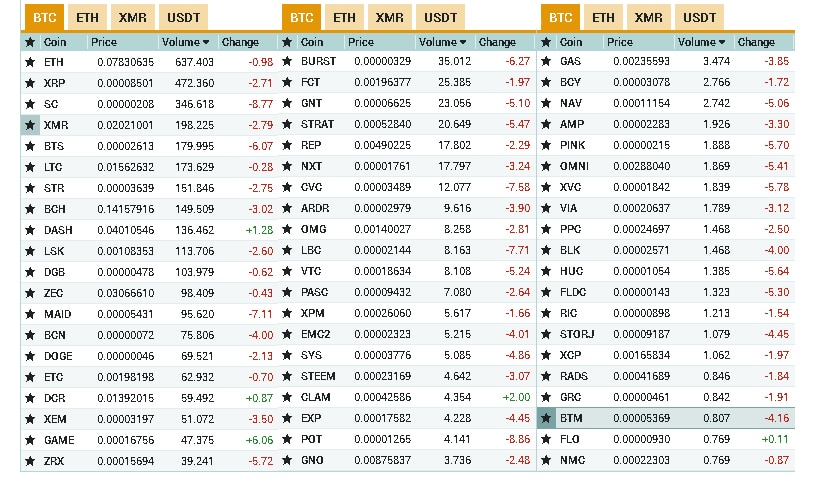Image resolution: width=818 pixels, height=482 pixels.
Task: Click the star next to OMG
Action: click(x=287, y=229)
